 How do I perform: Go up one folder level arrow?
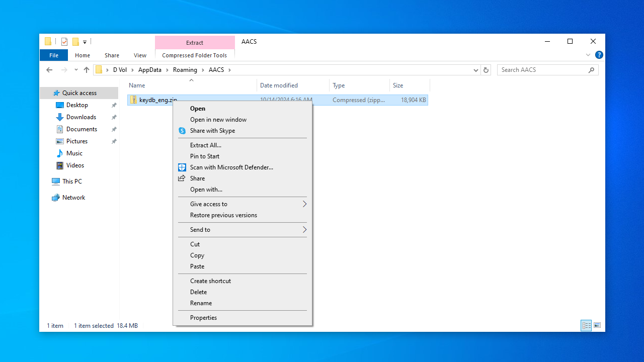(x=87, y=70)
